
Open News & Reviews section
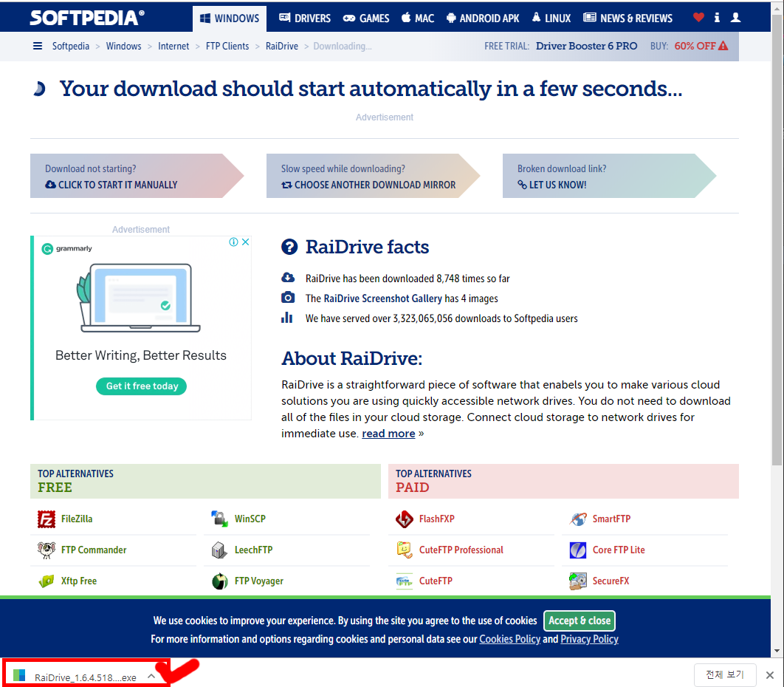[628, 18]
